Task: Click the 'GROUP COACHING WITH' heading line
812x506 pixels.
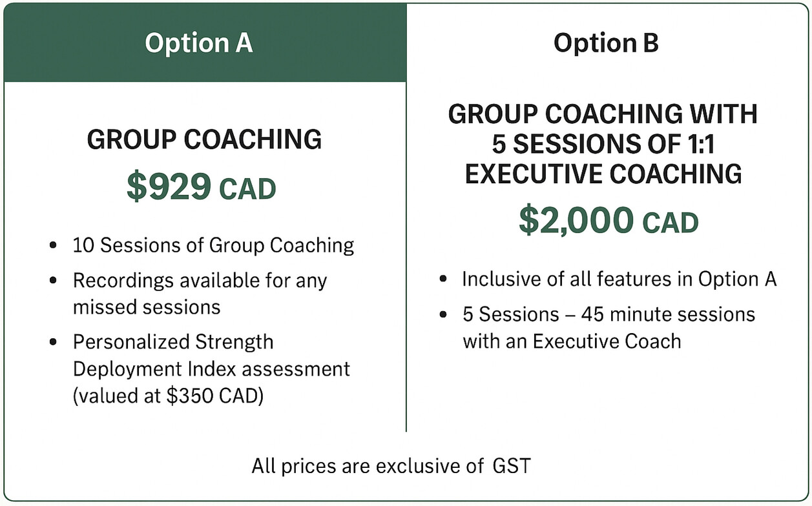Action: point(603,115)
